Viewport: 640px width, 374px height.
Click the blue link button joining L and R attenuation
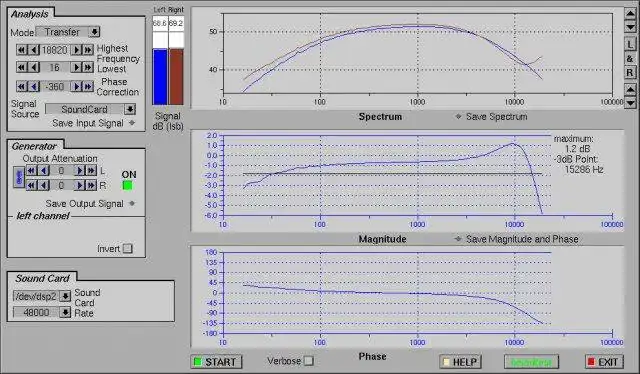coord(19,178)
